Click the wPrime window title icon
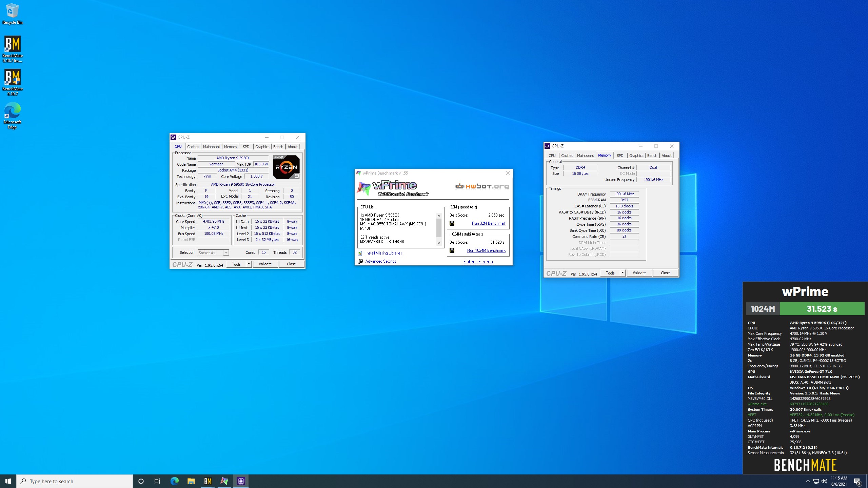The height and width of the screenshot is (488, 868). coord(358,173)
